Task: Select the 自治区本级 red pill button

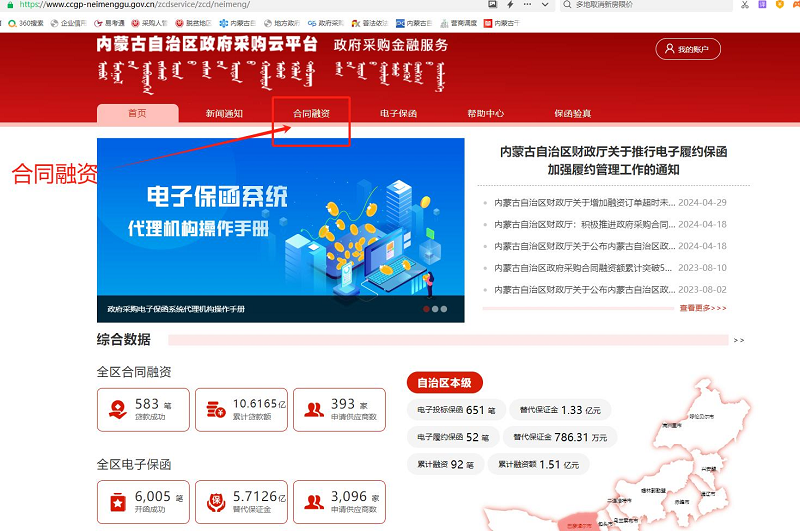Action: 444,383
